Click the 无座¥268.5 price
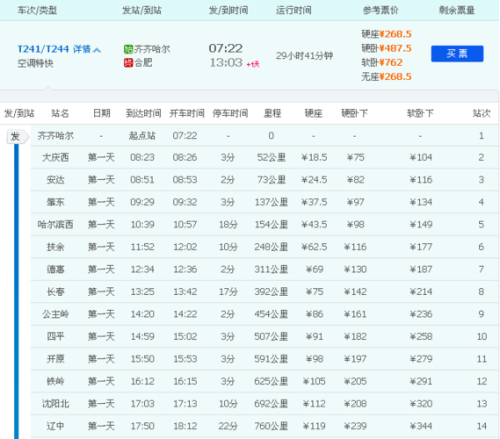 click(386, 77)
